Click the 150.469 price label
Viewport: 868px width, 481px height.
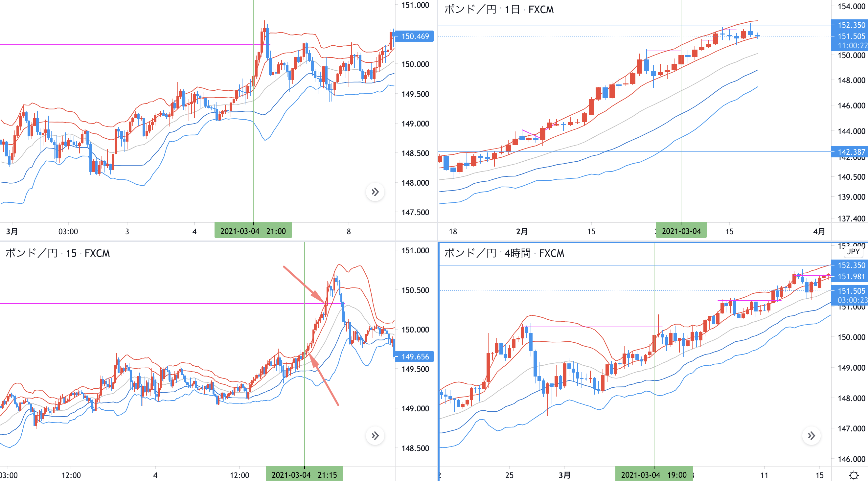pos(415,36)
